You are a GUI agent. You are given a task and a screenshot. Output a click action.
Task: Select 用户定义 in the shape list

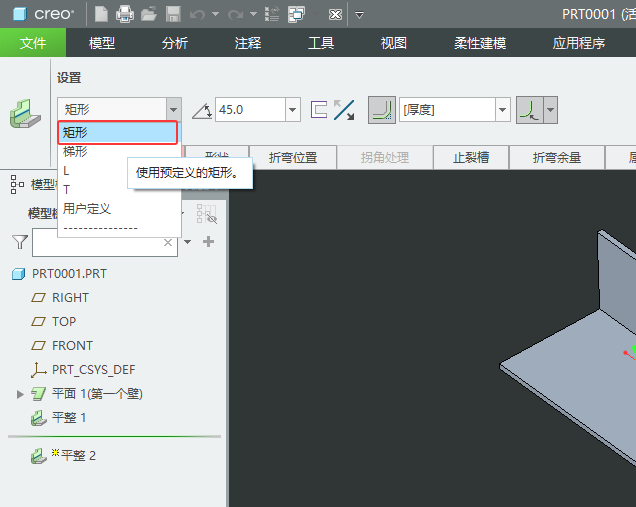point(87,208)
